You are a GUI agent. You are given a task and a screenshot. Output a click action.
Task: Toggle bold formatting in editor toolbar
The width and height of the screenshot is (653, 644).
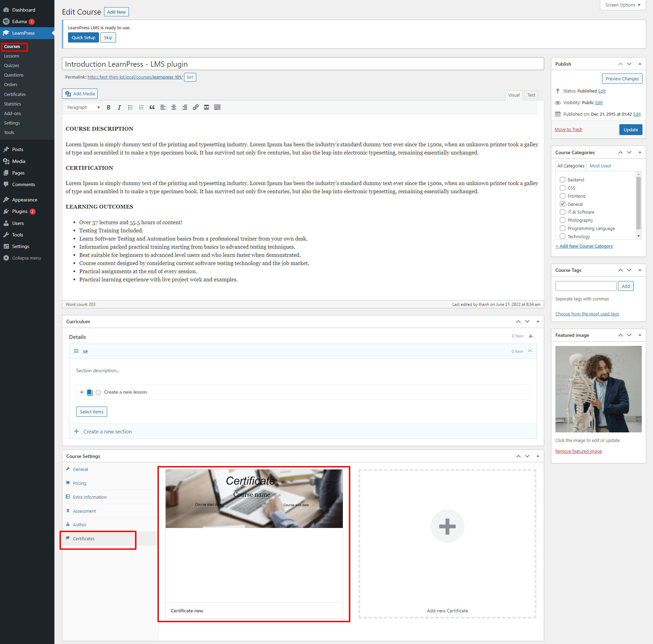108,108
